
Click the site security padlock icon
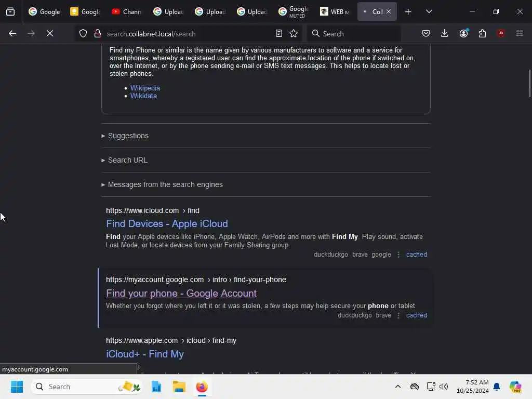pos(97,33)
